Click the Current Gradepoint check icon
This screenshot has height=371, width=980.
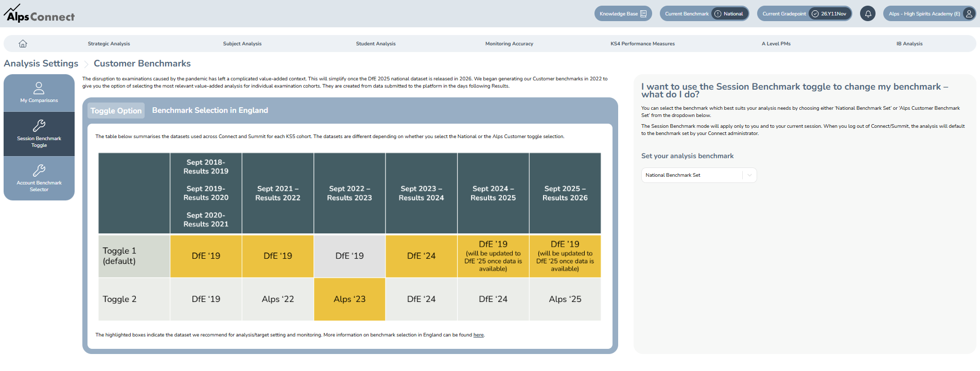815,14
